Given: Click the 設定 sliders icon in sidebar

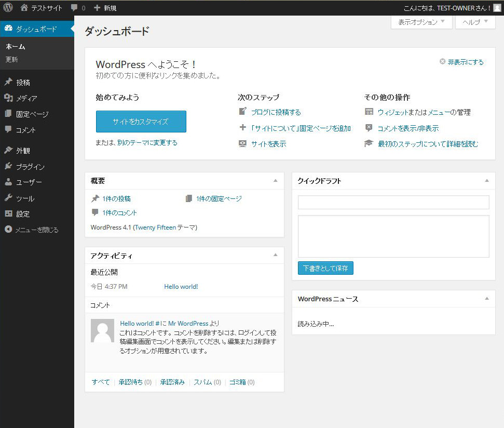Looking at the screenshot, I should (8, 213).
